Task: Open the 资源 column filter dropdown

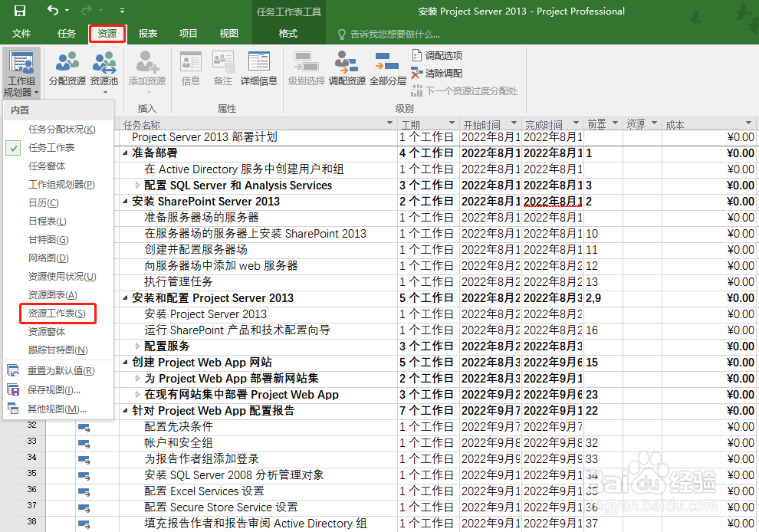Action: click(x=654, y=123)
